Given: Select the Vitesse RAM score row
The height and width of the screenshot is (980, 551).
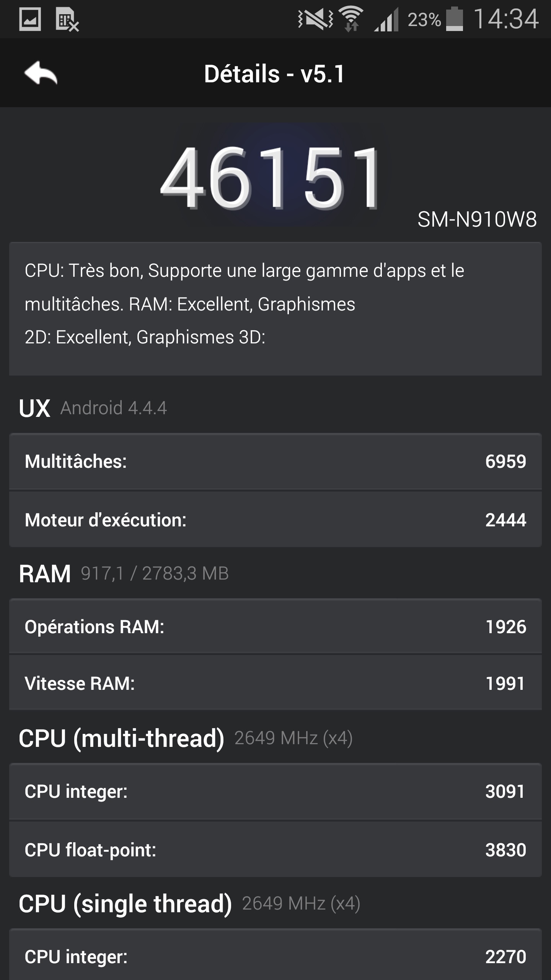Looking at the screenshot, I should (x=275, y=683).
